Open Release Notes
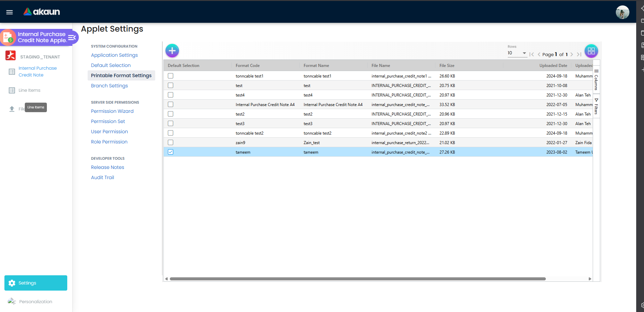The width and height of the screenshot is (644, 312). [107, 167]
